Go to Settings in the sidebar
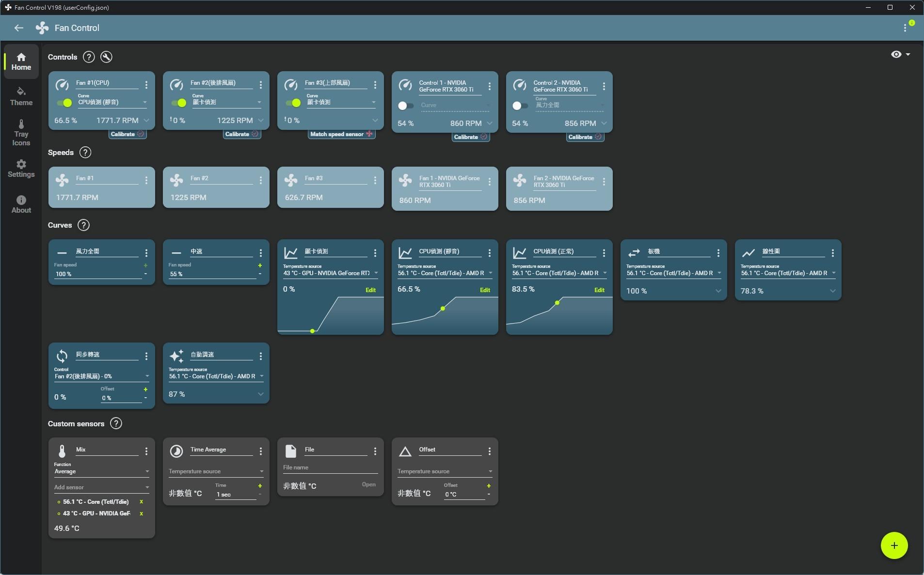 (x=21, y=169)
